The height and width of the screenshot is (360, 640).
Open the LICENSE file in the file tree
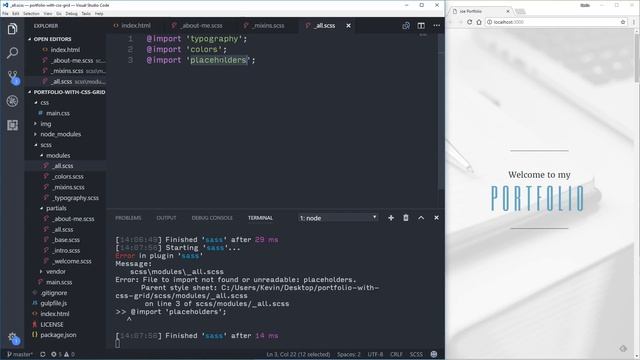pos(52,324)
